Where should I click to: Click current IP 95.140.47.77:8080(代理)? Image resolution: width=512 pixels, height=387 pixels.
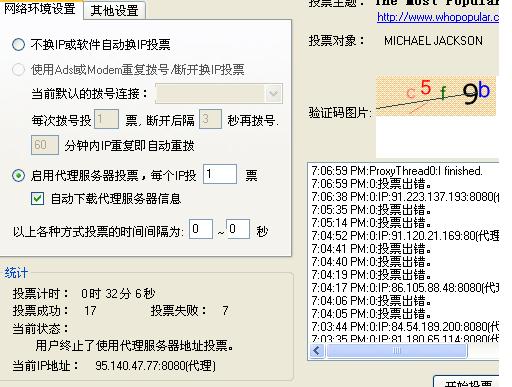pyautogui.click(x=155, y=366)
